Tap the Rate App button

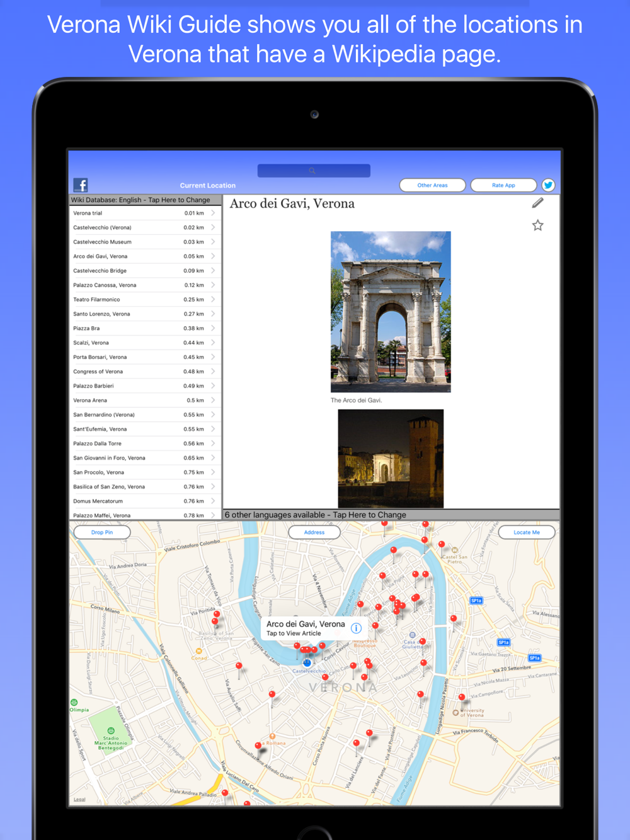coord(503,185)
